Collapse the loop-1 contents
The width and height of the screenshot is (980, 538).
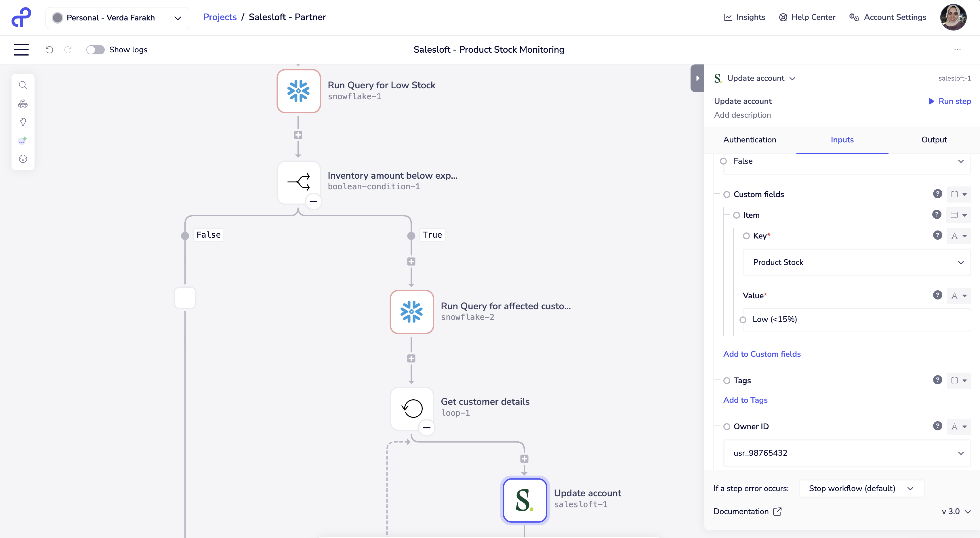pyautogui.click(x=427, y=428)
